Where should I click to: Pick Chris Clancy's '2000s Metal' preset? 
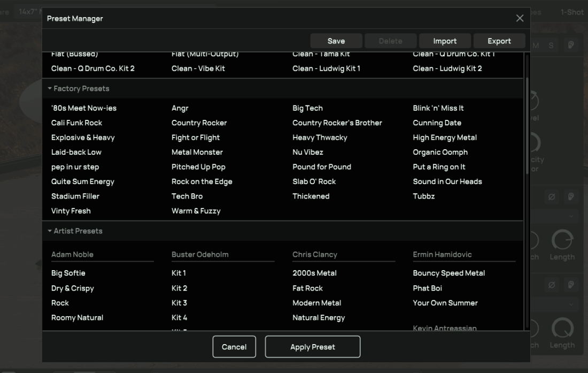(x=314, y=273)
